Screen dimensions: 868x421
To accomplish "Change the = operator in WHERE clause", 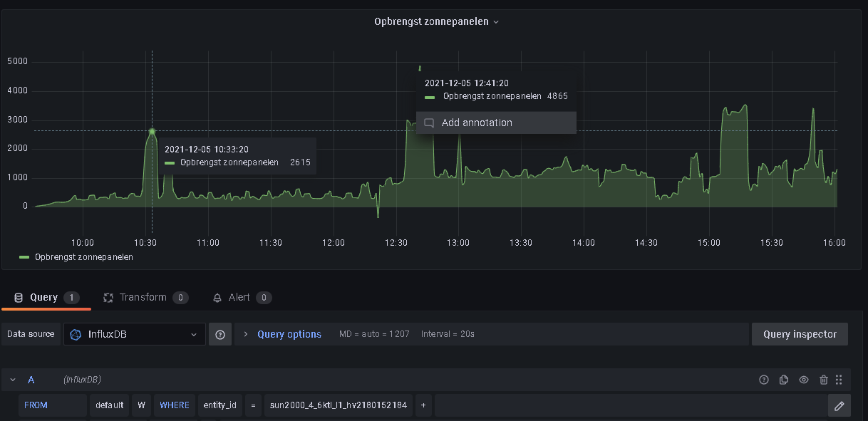I will coord(253,405).
